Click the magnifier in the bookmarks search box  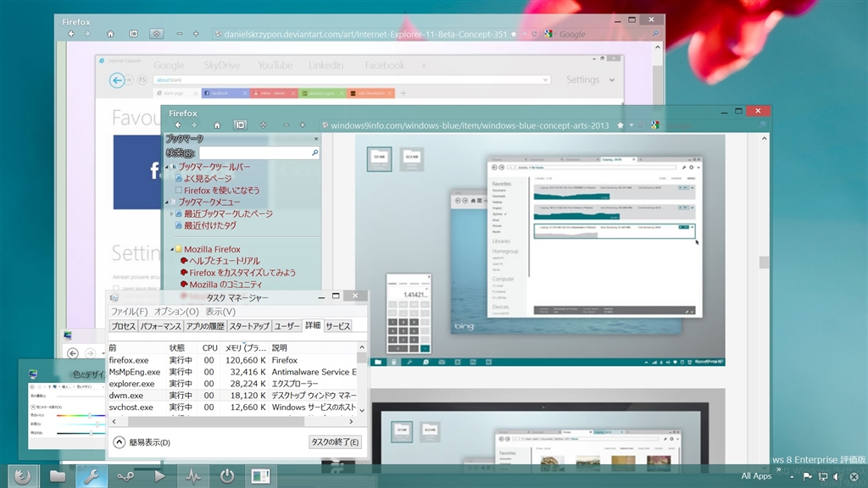314,153
